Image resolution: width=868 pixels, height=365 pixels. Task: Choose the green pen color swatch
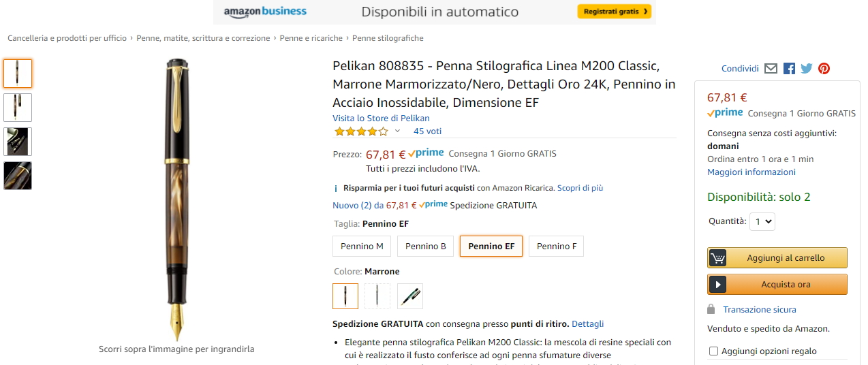(x=410, y=296)
